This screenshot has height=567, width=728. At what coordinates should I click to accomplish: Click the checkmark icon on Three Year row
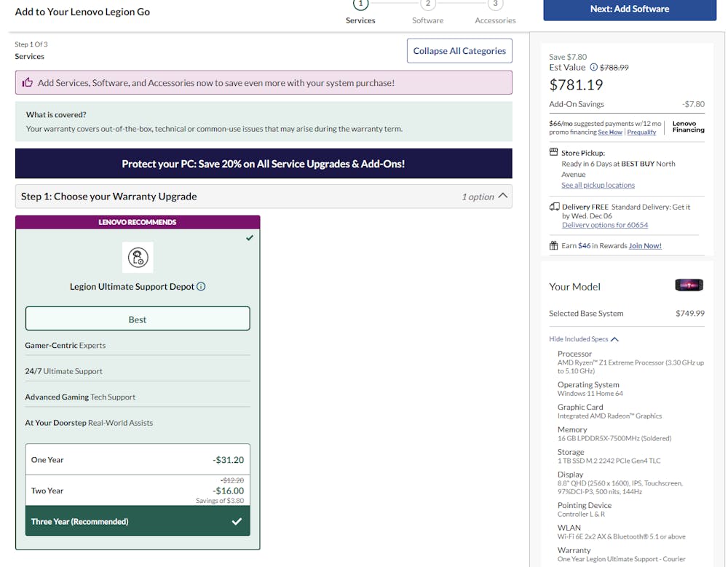[x=237, y=521]
